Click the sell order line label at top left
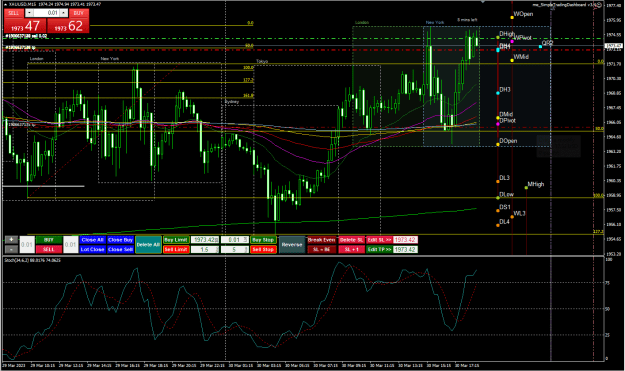This screenshot has width=625, height=371. click(x=26, y=36)
